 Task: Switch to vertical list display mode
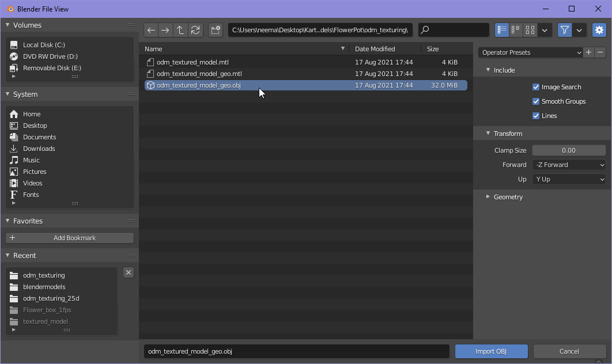click(x=501, y=30)
